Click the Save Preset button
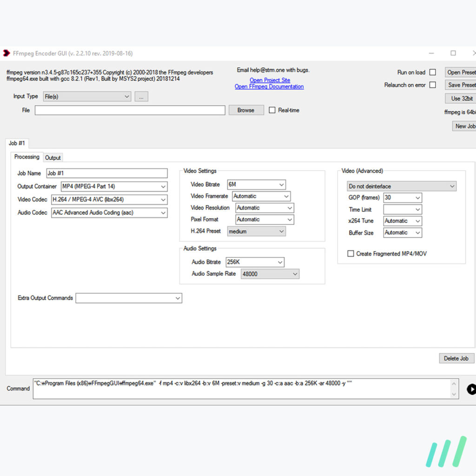This screenshot has height=476, width=476. tap(461, 85)
